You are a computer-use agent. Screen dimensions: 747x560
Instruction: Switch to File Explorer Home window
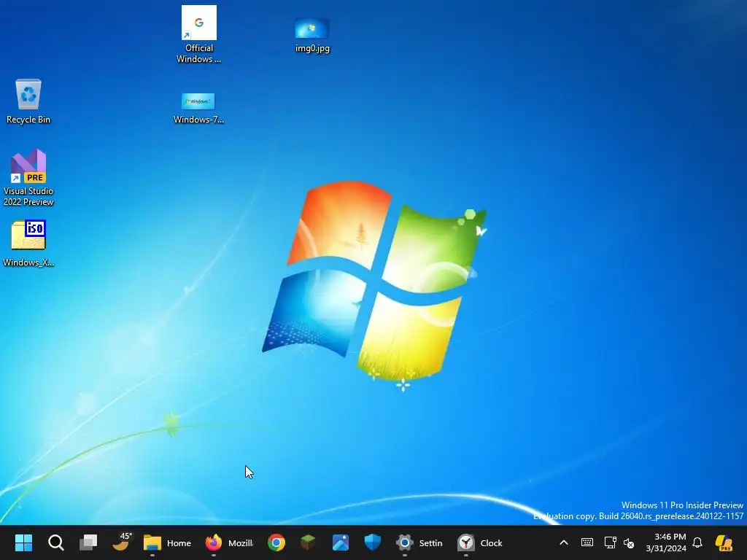pos(167,542)
